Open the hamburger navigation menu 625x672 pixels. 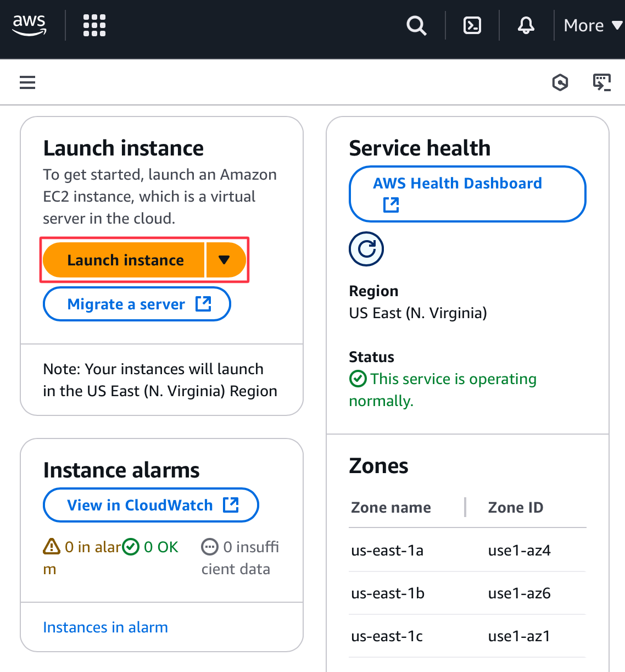pos(27,82)
